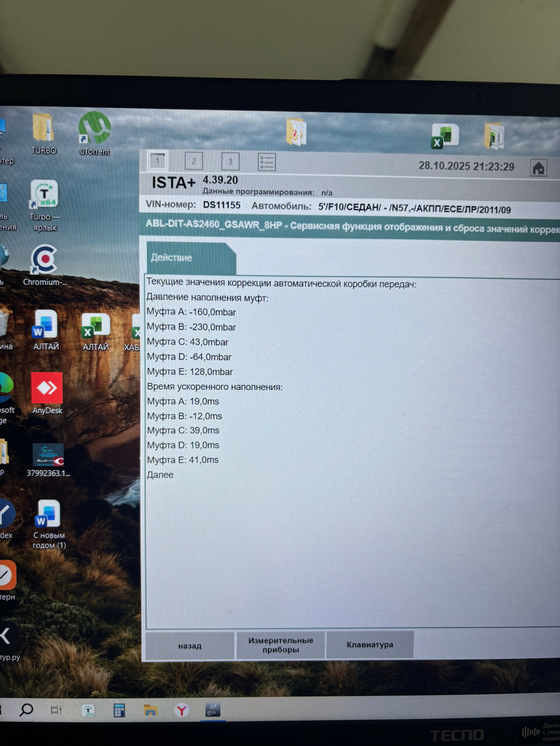Screen dimensions: 560x746
Task: Open Измерительные приборы
Action: [x=281, y=645]
